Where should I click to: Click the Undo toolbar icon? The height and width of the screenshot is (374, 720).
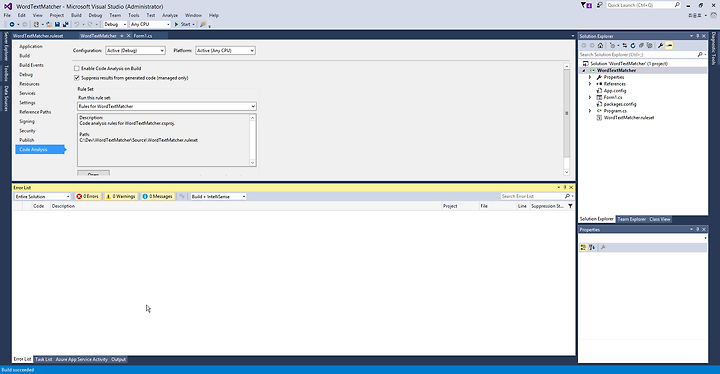[x=77, y=24]
